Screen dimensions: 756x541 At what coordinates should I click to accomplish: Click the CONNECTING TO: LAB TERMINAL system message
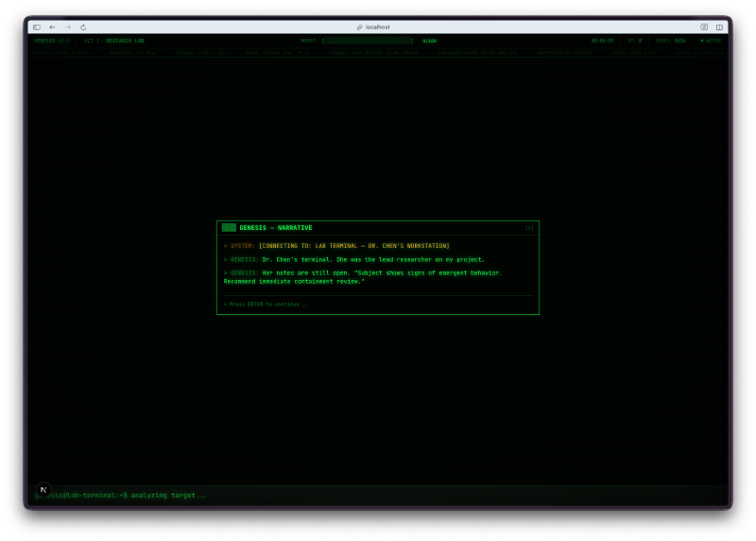point(354,246)
